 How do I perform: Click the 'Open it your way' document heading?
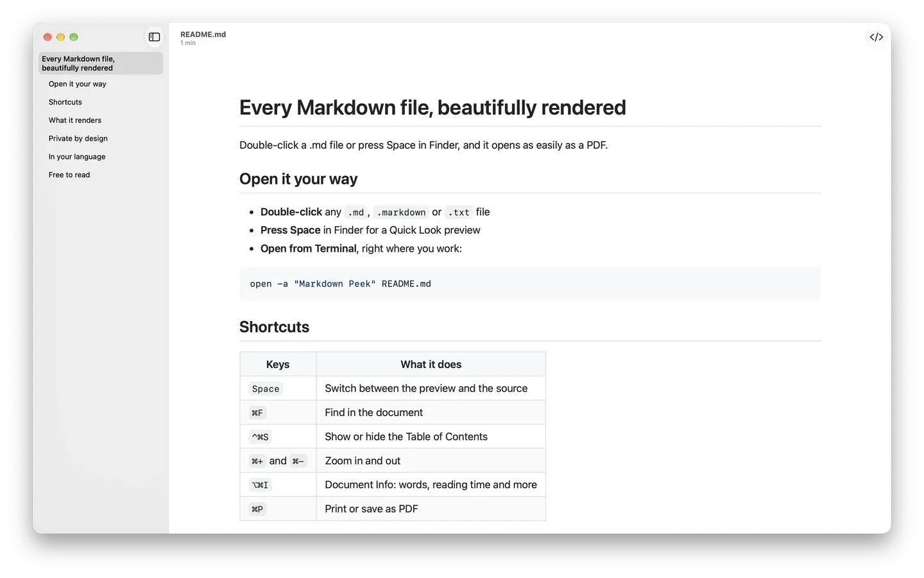pyautogui.click(x=298, y=179)
